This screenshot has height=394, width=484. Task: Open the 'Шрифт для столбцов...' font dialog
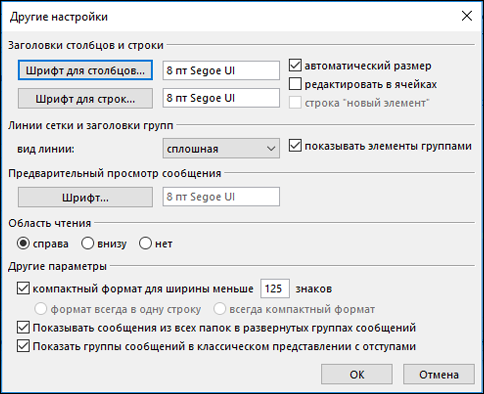(x=85, y=70)
